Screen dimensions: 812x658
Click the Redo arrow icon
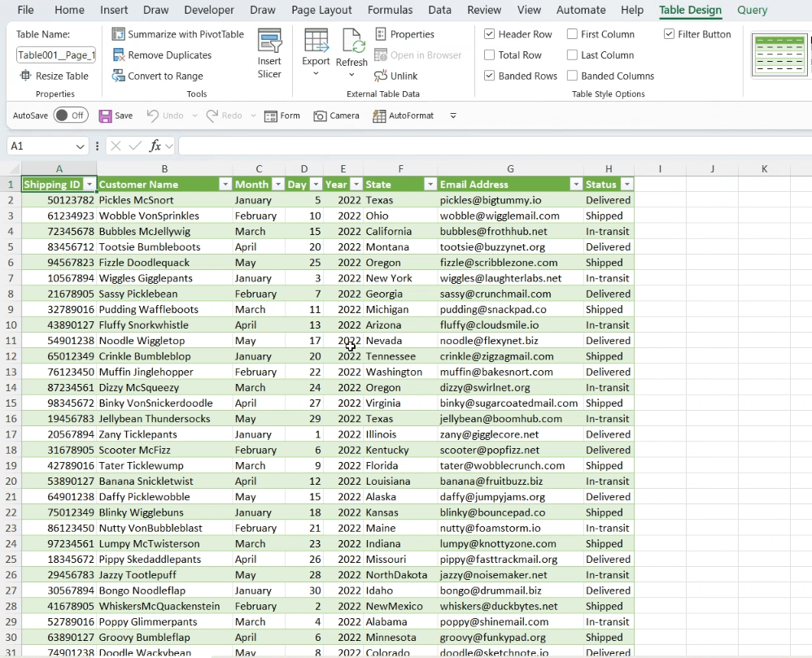click(212, 115)
